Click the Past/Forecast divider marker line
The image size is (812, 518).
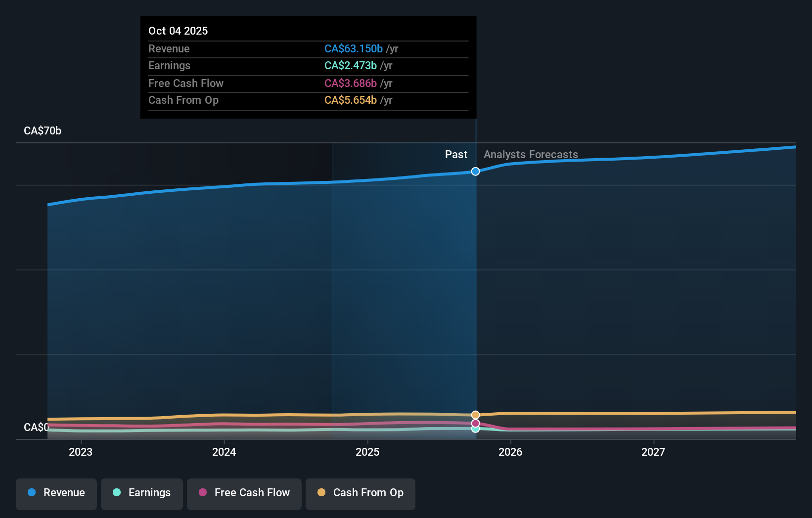click(475, 297)
